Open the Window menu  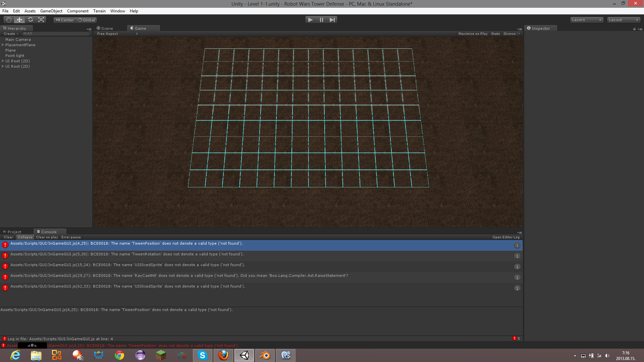coord(118,11)
